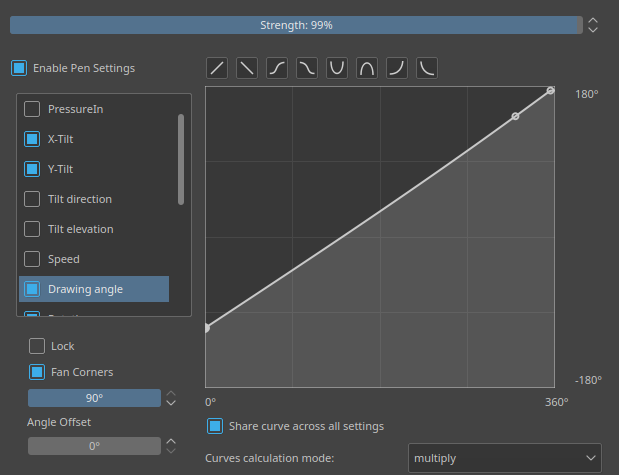Apply the linear falling curve preset
Viewport: 619px width, 475px height.
247,68
